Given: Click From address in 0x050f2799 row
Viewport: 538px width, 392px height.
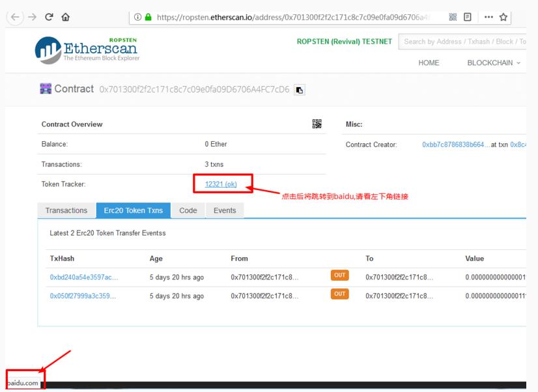Looking at the screenshot, I should [264, 296].
